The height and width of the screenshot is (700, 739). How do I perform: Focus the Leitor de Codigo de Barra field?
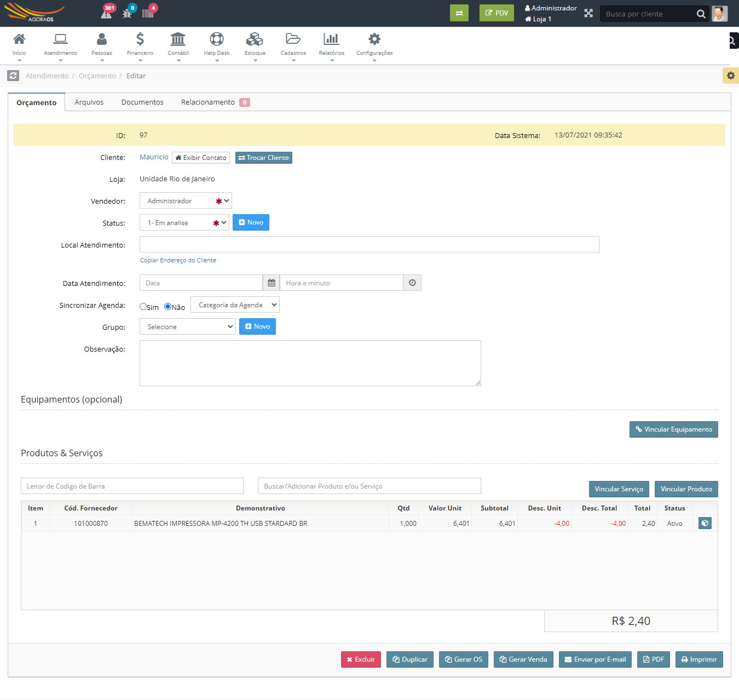(132, 486)
